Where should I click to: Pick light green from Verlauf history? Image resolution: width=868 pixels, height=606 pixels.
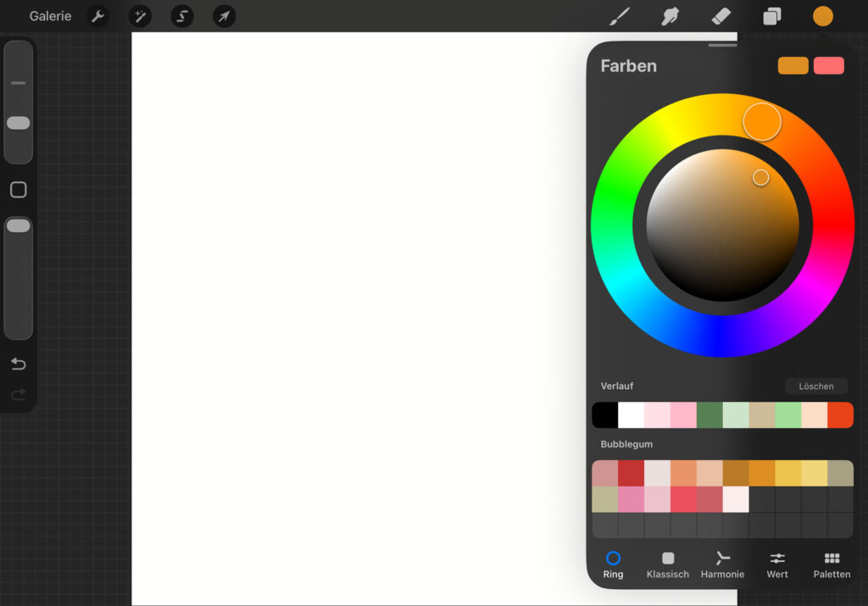(788, 415)
